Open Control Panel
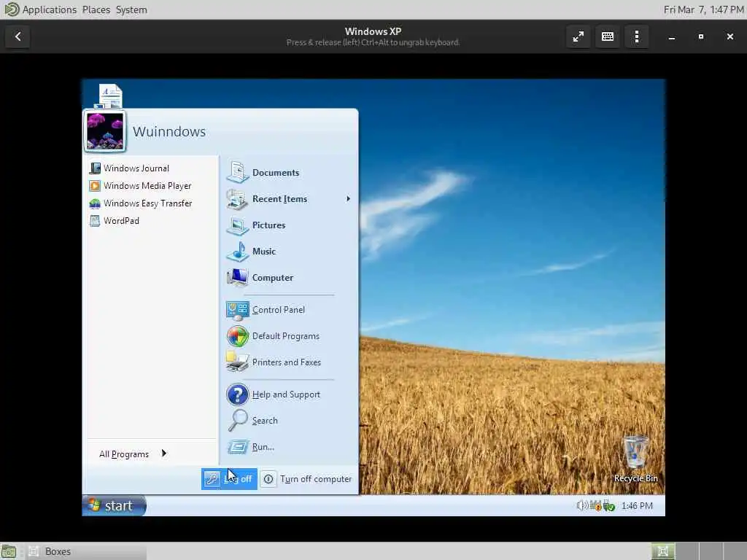747x560 pixels. point(266,310)
